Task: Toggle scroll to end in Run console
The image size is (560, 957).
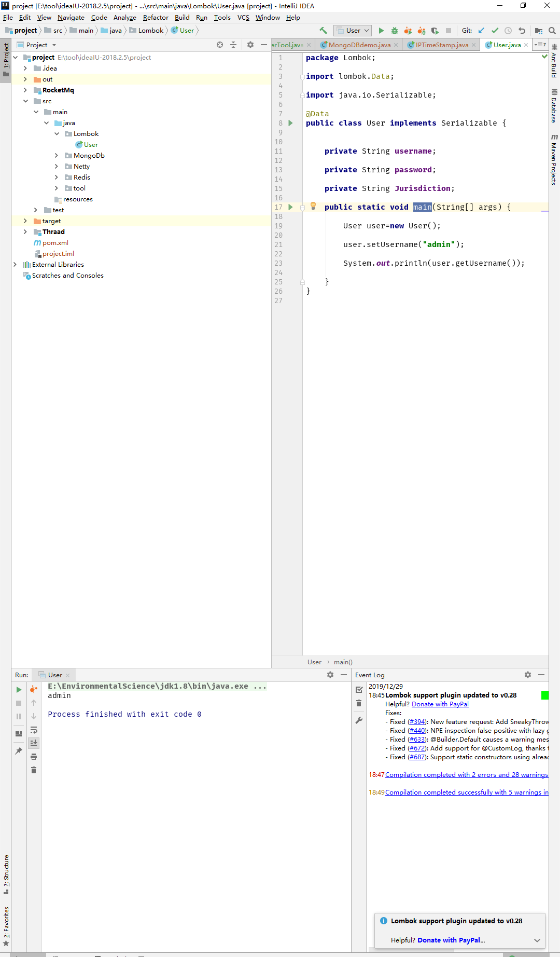Action: coord(34,743)
